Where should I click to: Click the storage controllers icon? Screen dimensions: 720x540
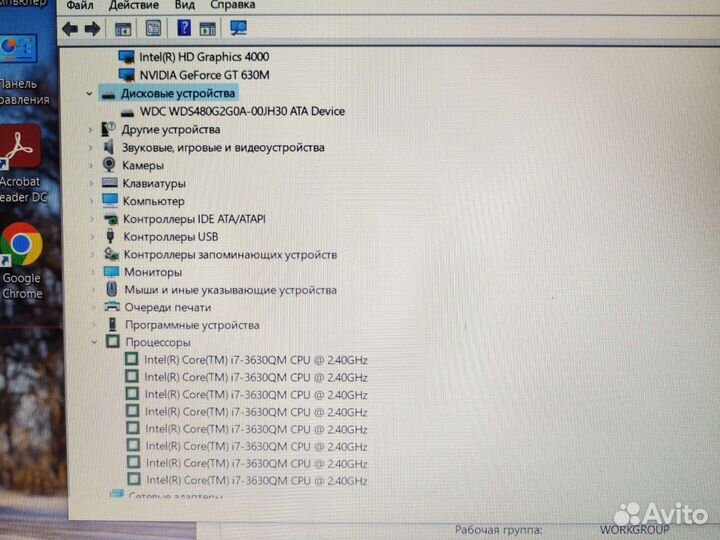click(x=111, y=253)
